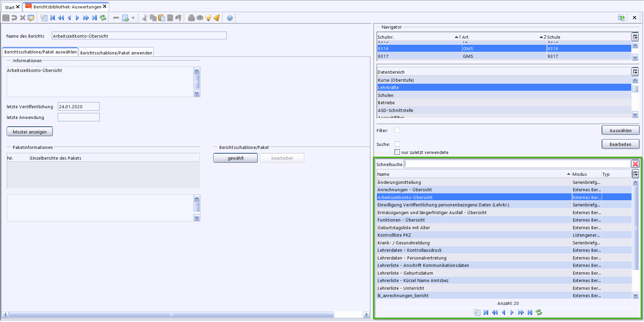Click the horizontal scrollbar at bottom
Image resolution: width=644 pixels, height=322 pixels.
click(x=171, y=315)
